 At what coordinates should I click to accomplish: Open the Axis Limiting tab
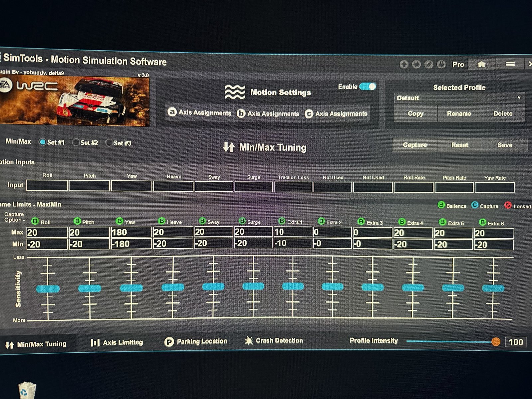coord(117,342)
